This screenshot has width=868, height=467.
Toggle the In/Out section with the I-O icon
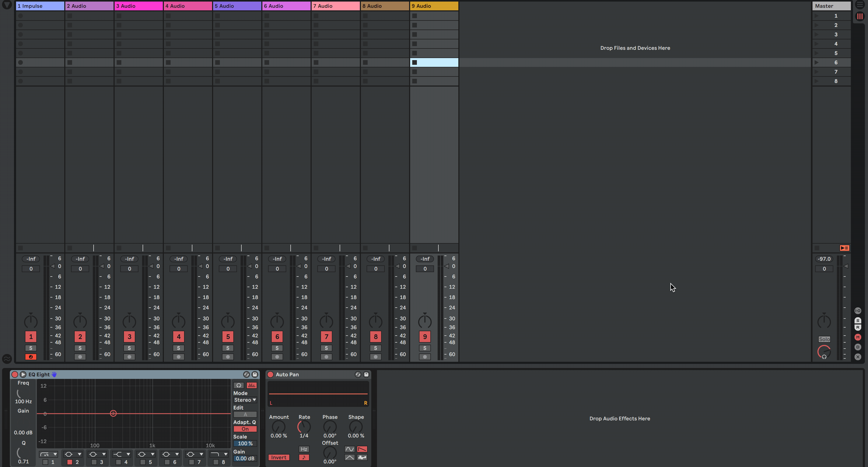[x=858, y=311]
